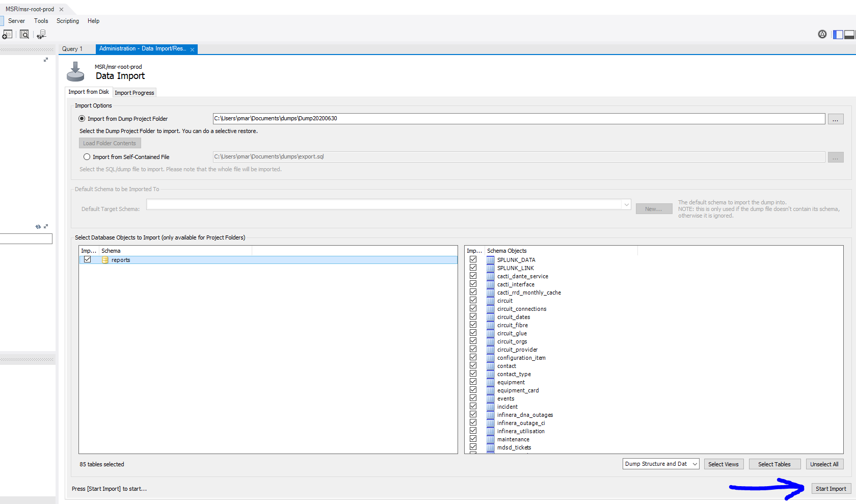Click the Unselect All button
The height and width of the screenshot is (504, 856).
pyautogui.click(x=824, y=464)
